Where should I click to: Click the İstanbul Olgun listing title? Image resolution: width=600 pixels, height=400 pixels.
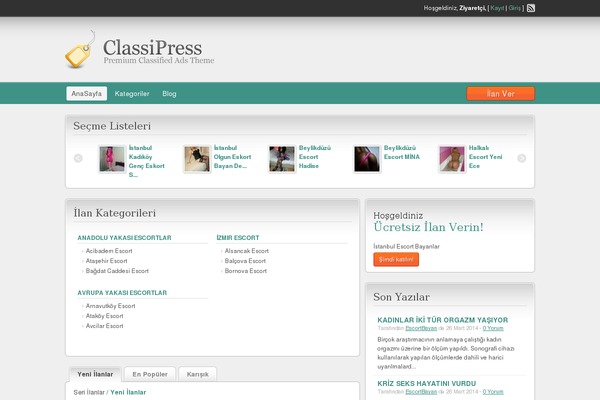pos(232,157)
